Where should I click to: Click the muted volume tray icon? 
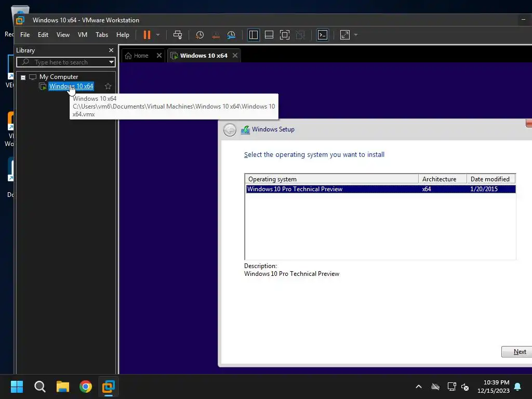tap(465, 387)
